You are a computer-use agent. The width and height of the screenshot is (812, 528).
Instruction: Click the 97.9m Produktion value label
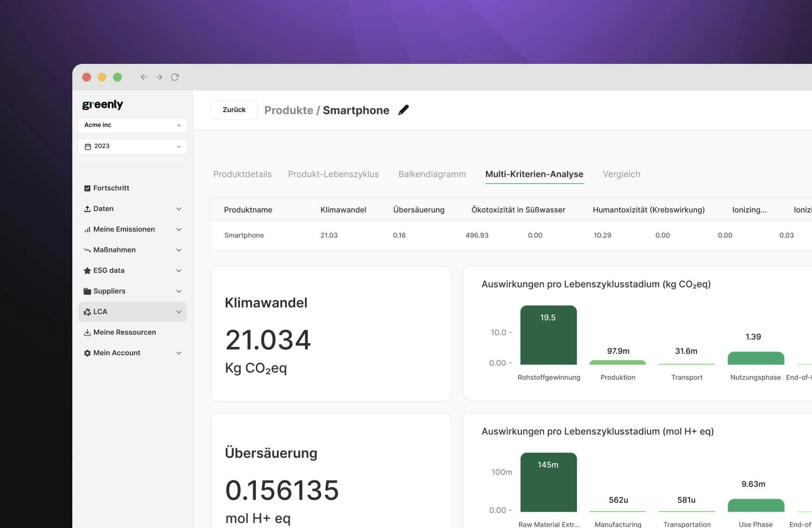[618, 351]
